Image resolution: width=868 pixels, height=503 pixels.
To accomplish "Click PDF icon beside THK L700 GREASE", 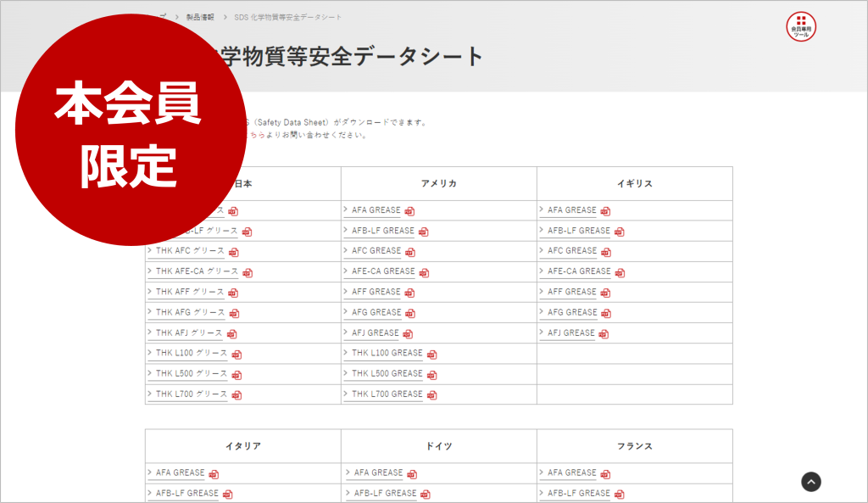I will (431, 395).
